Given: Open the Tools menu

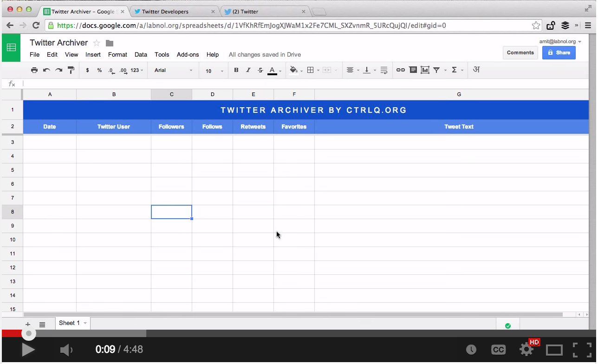Looking at the screenshot, I should [162, 54].
